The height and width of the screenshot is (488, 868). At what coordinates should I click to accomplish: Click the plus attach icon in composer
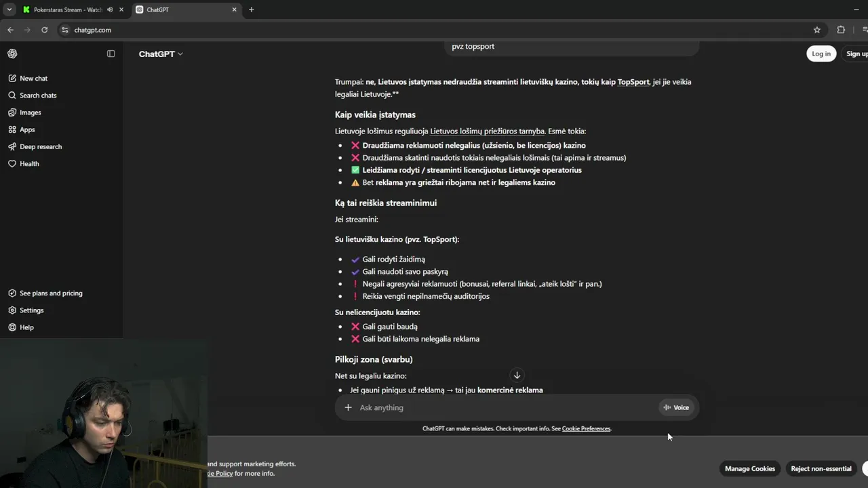348,407
